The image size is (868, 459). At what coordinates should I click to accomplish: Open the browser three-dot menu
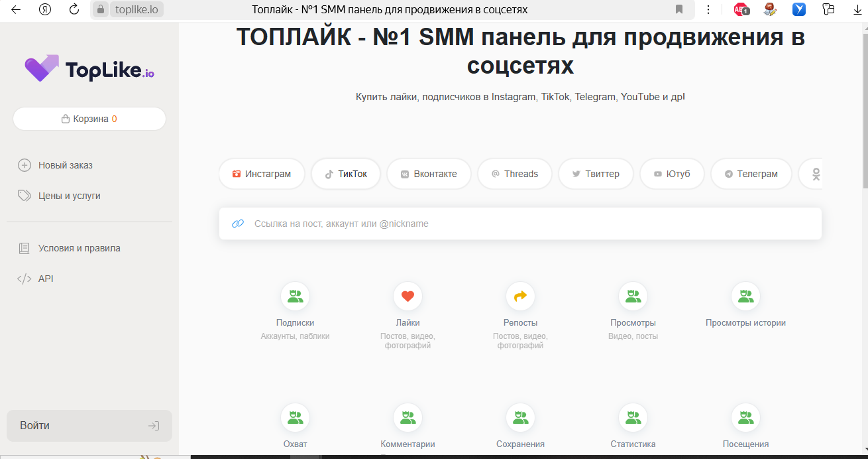[x=709, y=9]
